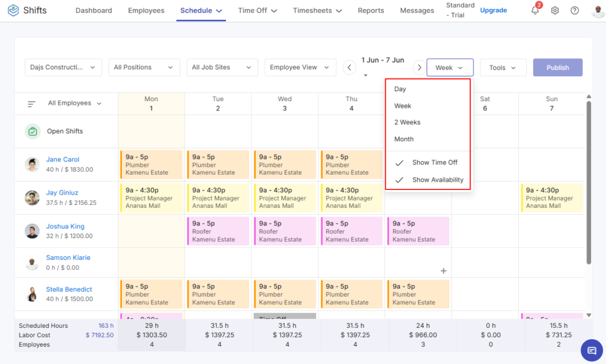Click Jay Giniuz's avatar photo
Image resolution: width=606 pixels, height=364 pixels.
tap(32, 198)
